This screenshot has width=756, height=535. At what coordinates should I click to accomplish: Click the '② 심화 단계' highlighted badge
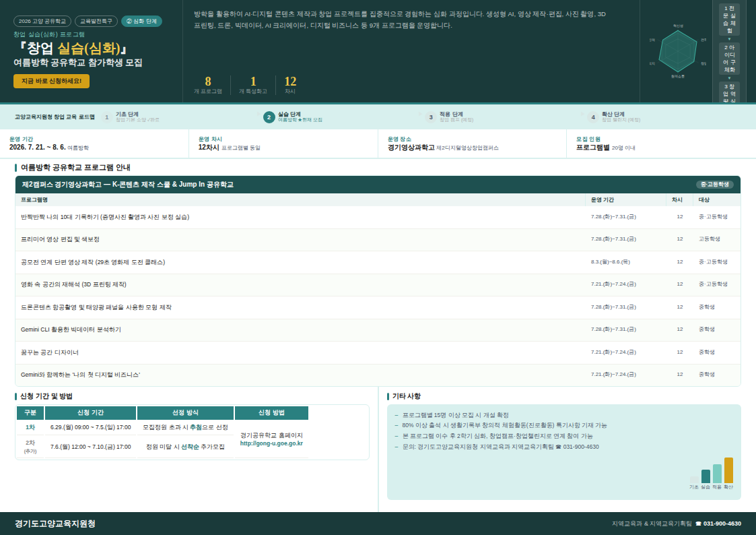142,22
